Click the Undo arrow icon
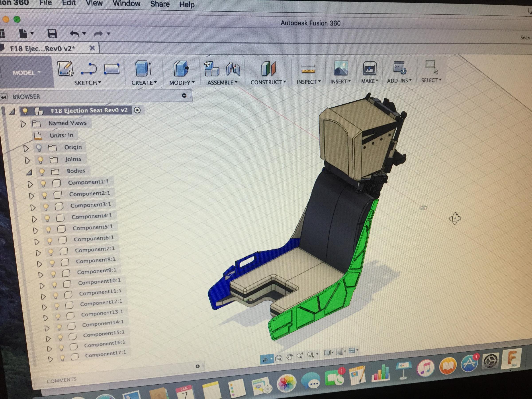 tap(74, 34)
